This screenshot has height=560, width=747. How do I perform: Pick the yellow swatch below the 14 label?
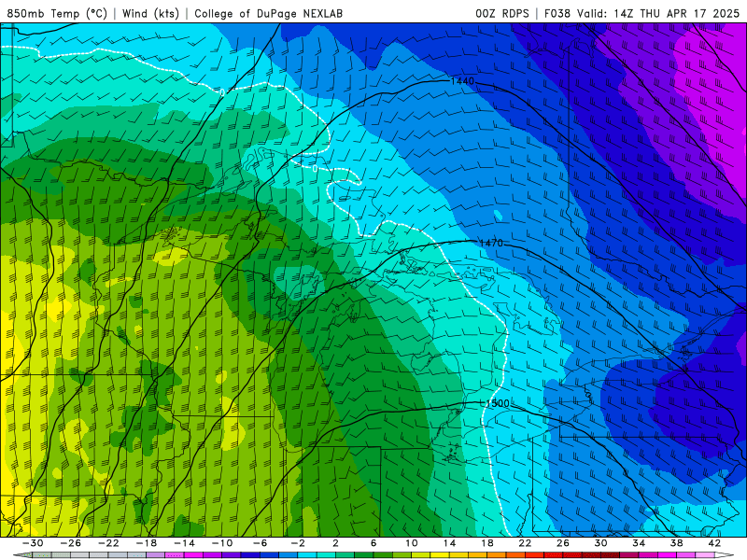click(x=458, y=555)
